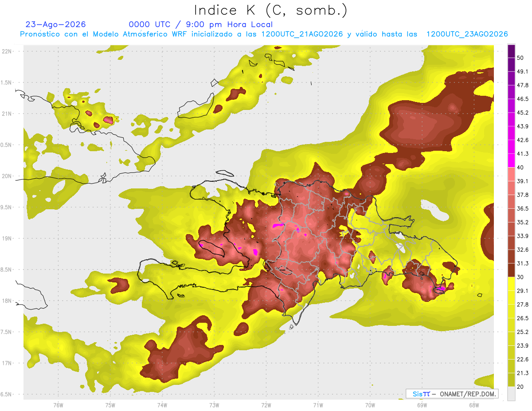Viewport: 532px width, 411px height.
Task: Click the "SisTT - ONAMET/REP.DOM." label box
Action: tap(452, 394)
